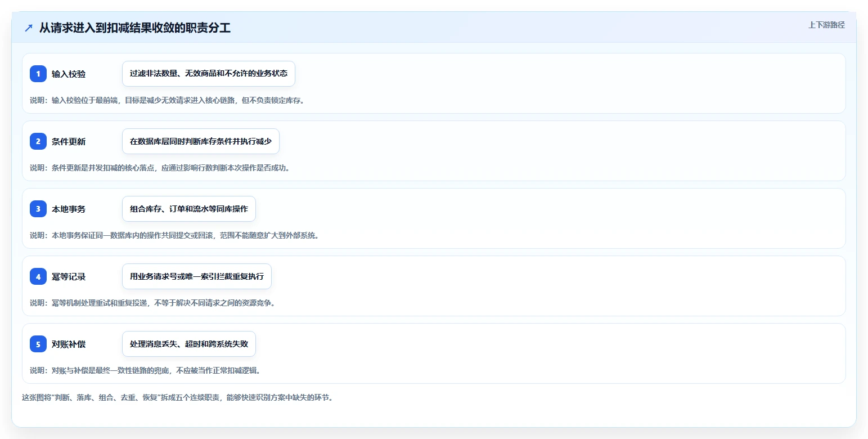The height and width of the screenshot is (439, 868).
Task: Click the 对账补偿 step label
Action: pos(69,344)
